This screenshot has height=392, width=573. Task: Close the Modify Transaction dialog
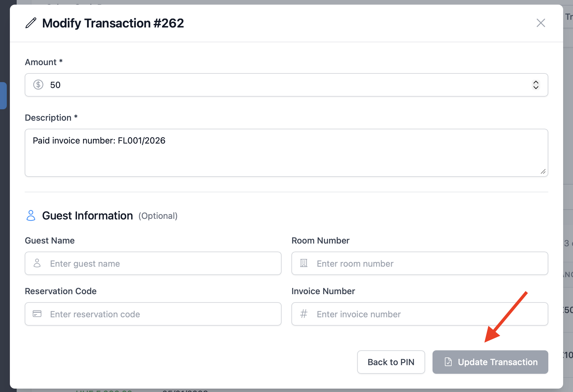pyautogui.click(x=541, y=23)
